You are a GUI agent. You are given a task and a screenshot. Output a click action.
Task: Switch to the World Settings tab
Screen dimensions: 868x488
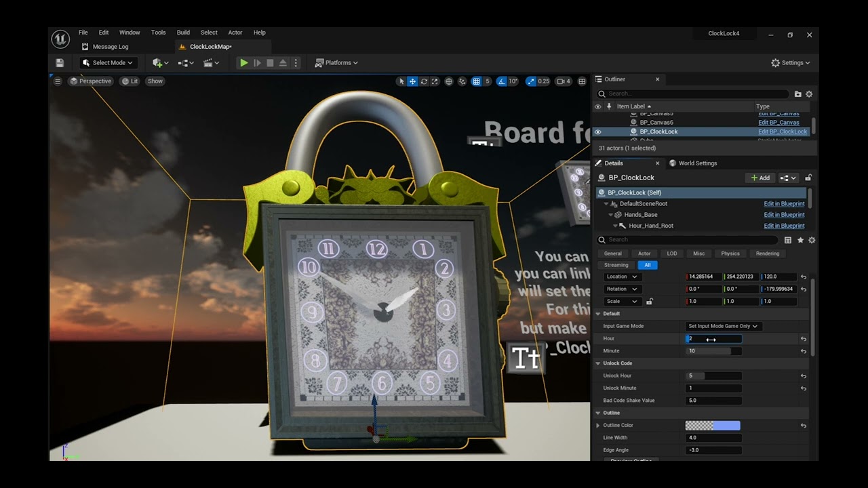pos(693,163)
